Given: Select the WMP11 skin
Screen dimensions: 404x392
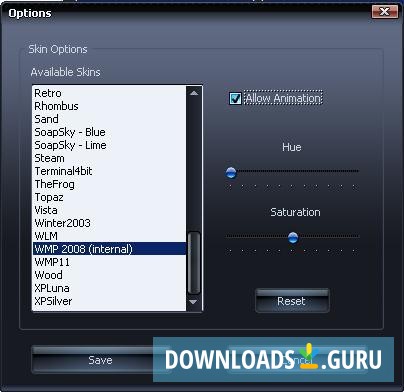Looking at the screenshot, I should (x=109, y=262).
